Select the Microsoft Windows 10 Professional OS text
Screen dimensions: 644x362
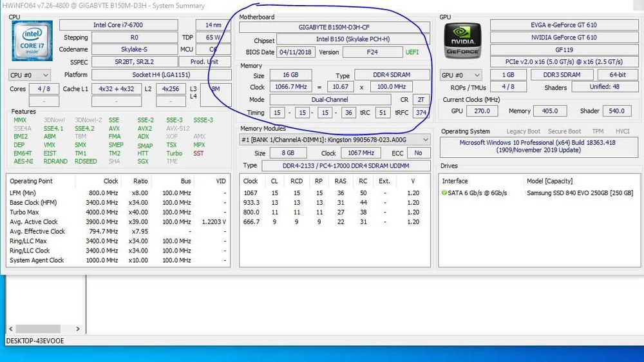pyautogui.click(x=538, y=146)
